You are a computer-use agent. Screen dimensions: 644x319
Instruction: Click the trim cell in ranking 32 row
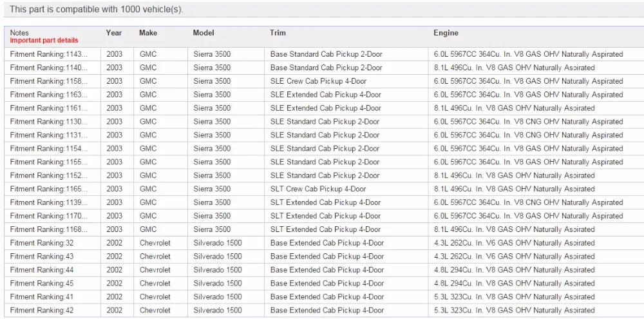(x=346, y=243)
